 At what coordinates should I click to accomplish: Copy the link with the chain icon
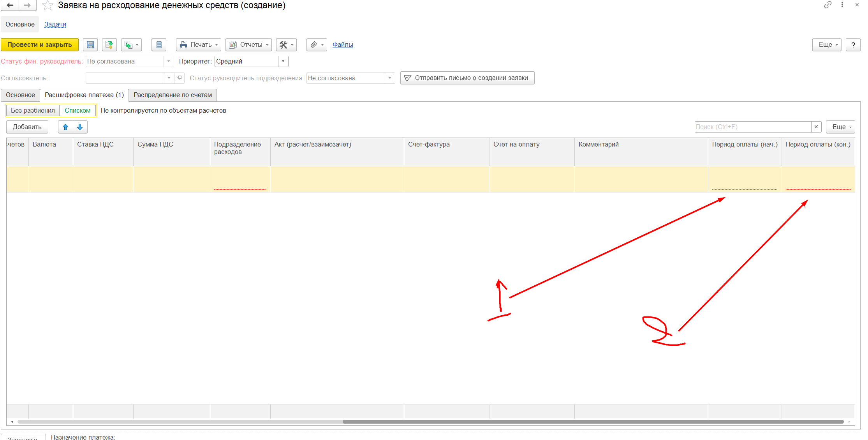(x=828, y=5)
